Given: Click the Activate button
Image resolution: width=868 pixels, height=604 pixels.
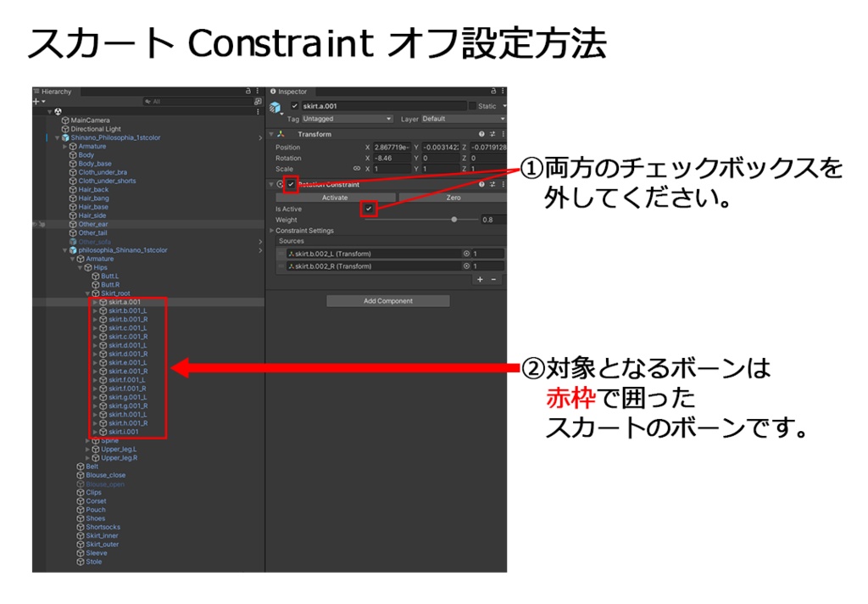Looking at the screenshot, I should click(x=335, y=198).
